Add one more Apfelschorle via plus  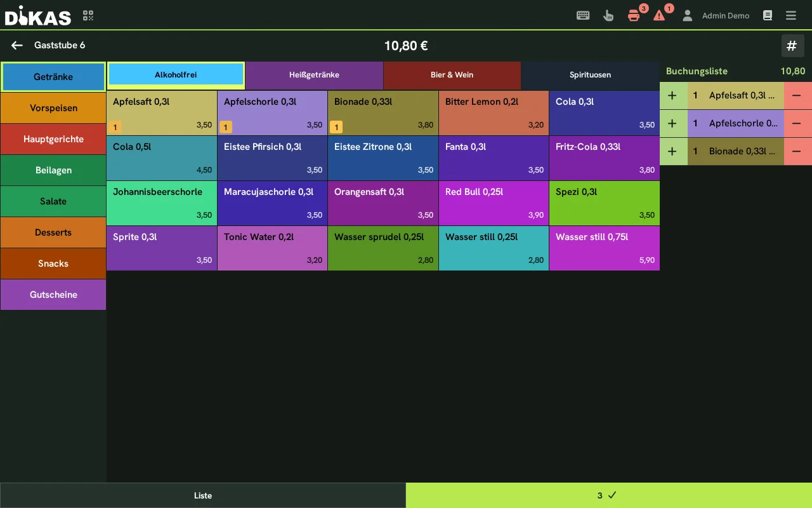click(x=673, y=123)
